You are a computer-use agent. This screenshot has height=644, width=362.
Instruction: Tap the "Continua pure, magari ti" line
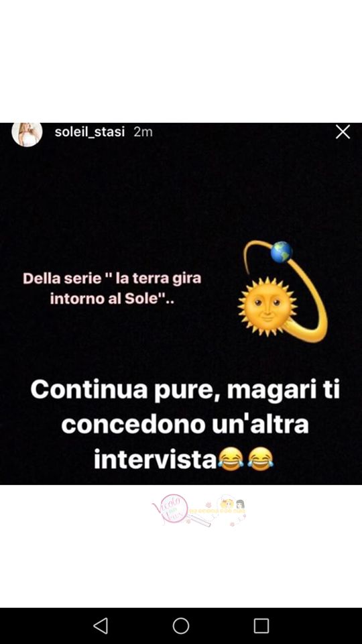(x=185, y=390)
